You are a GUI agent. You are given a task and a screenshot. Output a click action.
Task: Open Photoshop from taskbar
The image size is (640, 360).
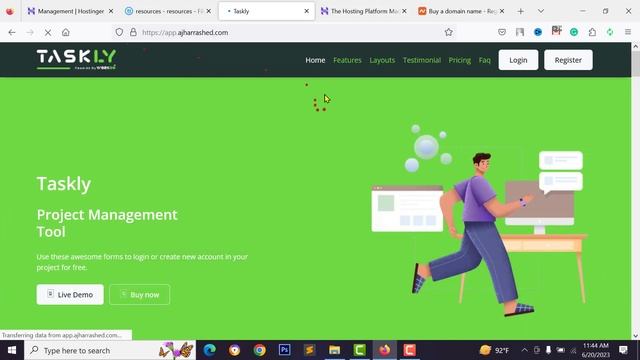click(284, 350)
